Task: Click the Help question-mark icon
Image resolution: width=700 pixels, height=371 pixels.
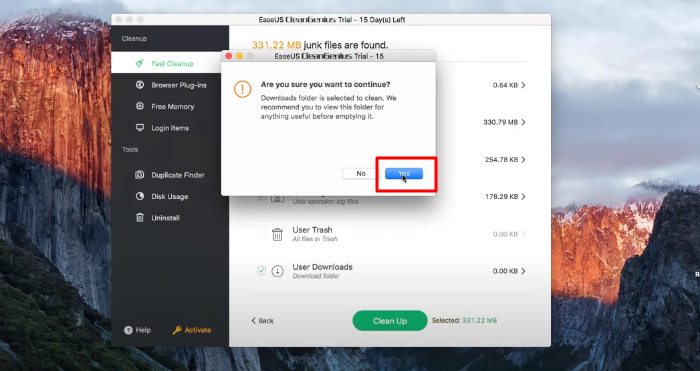Action: pos(128,330)
